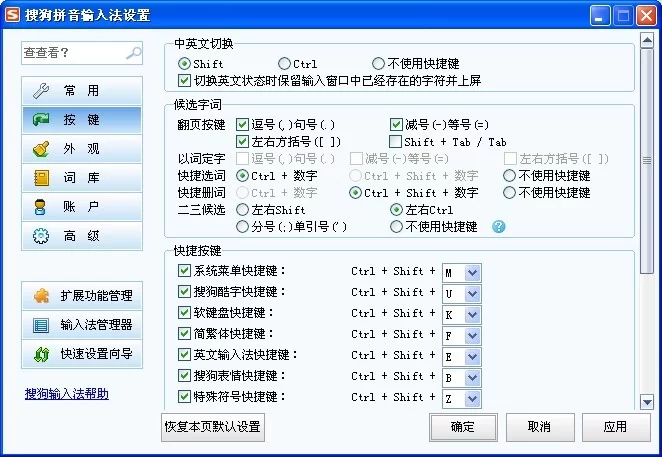Switch to the 按键 settings tab
Screen dimensions: 662x457
click(82, 120)
